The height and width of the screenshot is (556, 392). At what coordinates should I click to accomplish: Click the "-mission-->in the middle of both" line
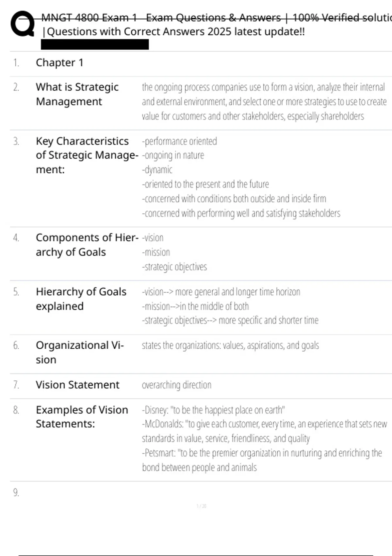point(195,306)
